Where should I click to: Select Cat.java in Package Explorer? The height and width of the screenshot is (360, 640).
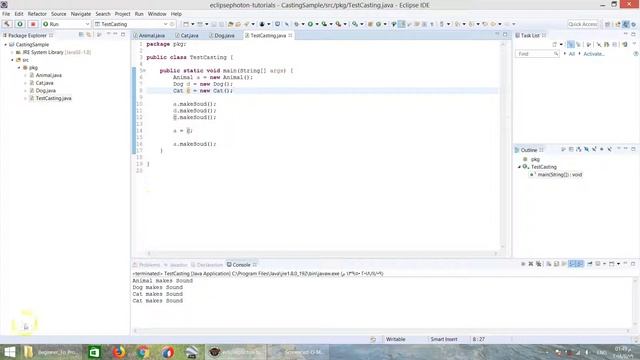[44, 83]
